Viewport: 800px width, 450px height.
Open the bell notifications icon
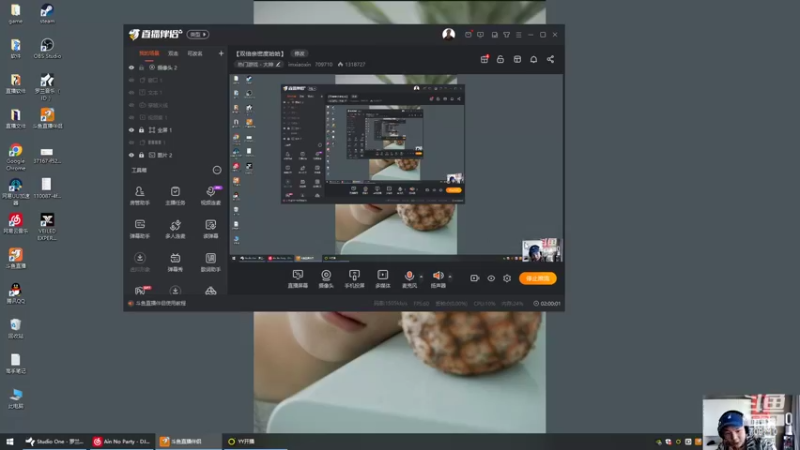pyautogui.click(x=533, y=59)
